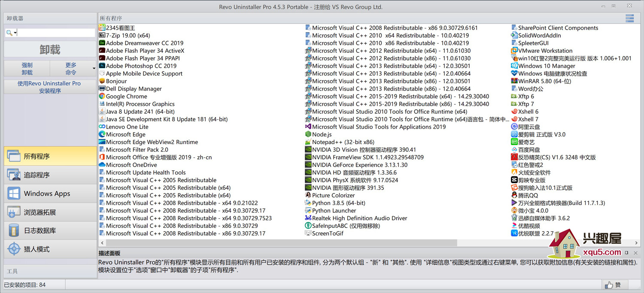Click the 强制卸载 forced uninstall button
Image resolution: width=644 pixels, height=293 pixels.
click(27, 69)
